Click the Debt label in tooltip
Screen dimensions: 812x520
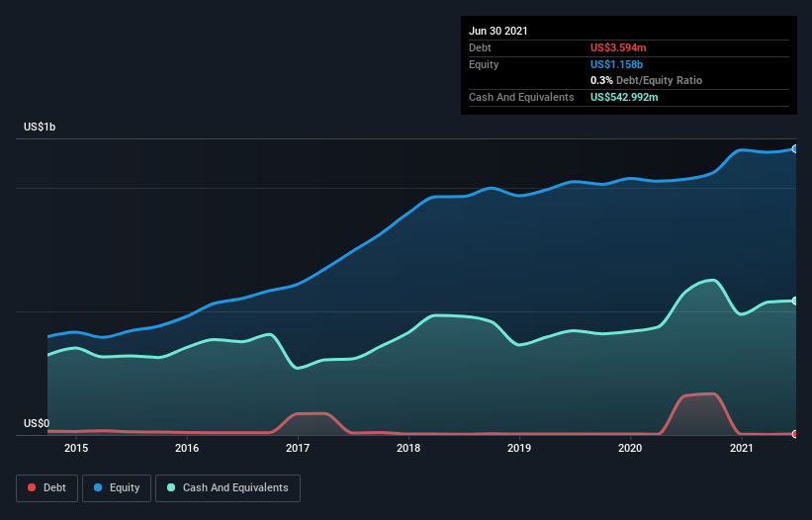[x=480, y=47]
